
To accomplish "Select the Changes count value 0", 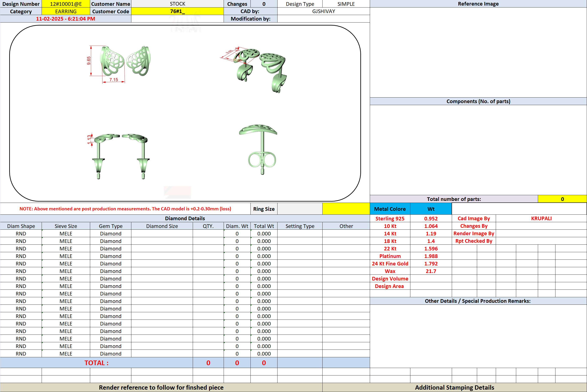I will point(264,4).
